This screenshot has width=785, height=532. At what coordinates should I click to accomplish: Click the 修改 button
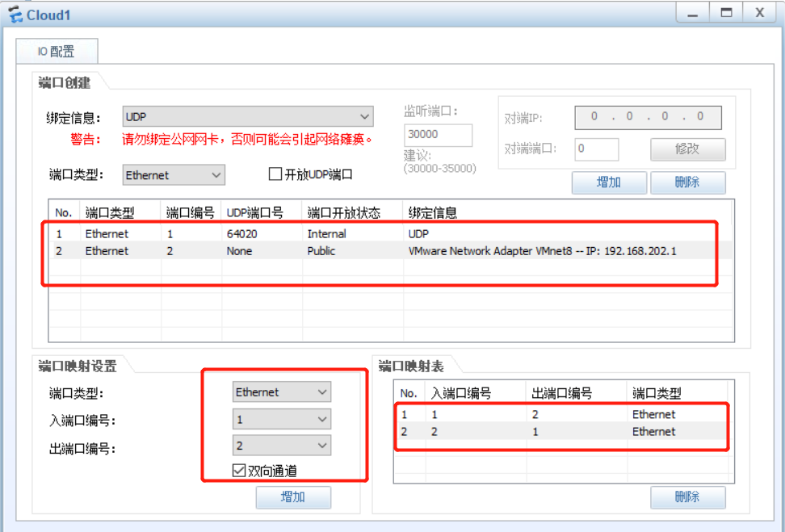click(687, 149)
